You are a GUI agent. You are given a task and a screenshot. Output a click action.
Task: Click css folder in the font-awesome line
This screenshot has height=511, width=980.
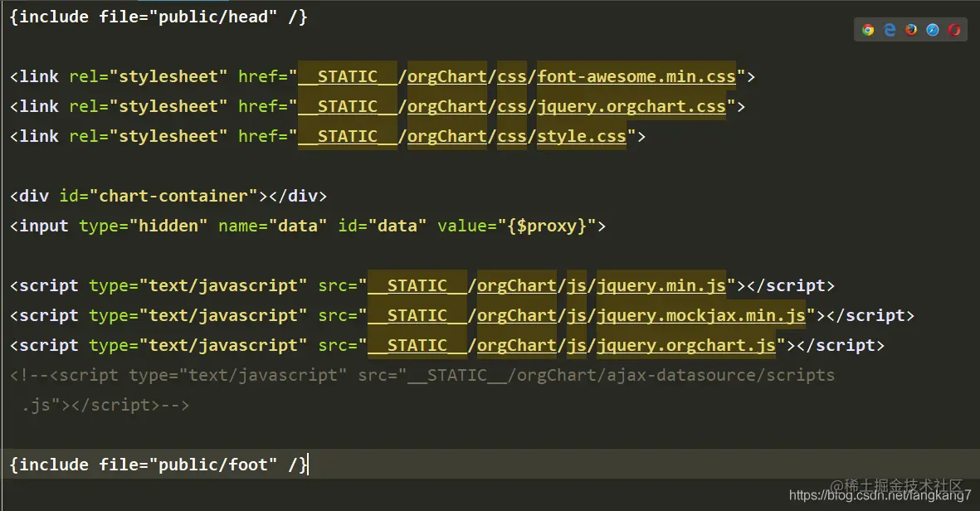point(512,77)
